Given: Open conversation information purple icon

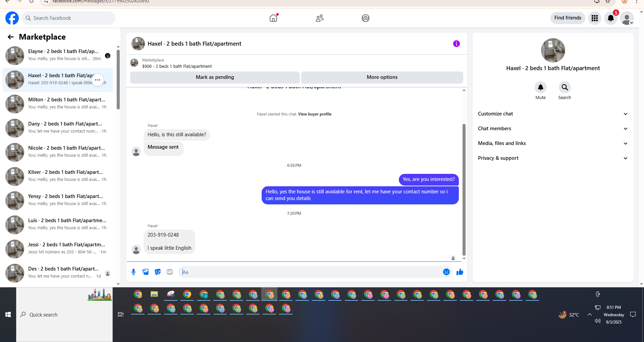Looking at the screenshot, I should click(457, 44).
